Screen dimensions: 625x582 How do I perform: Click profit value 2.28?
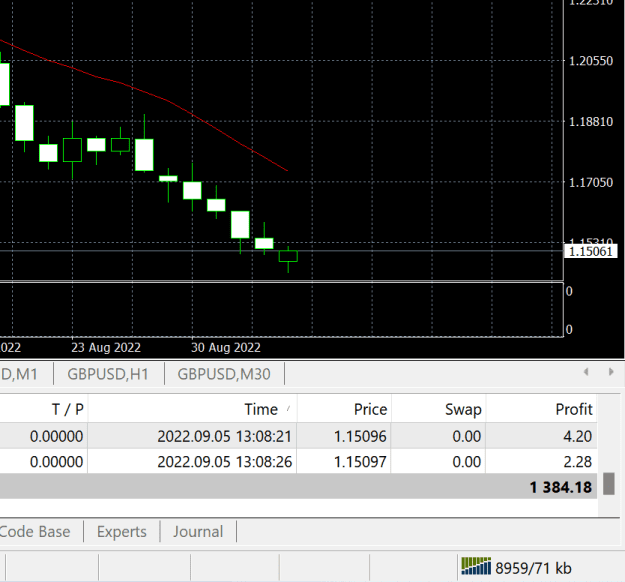coord(577,462)
